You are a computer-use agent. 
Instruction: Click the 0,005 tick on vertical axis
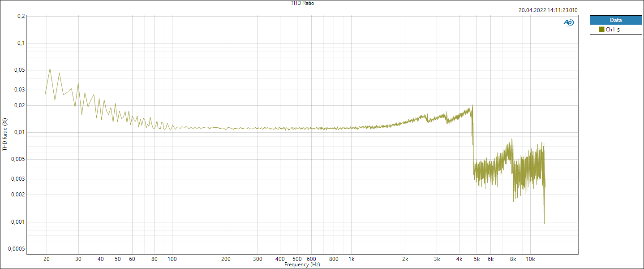click(x=18, y=159)
